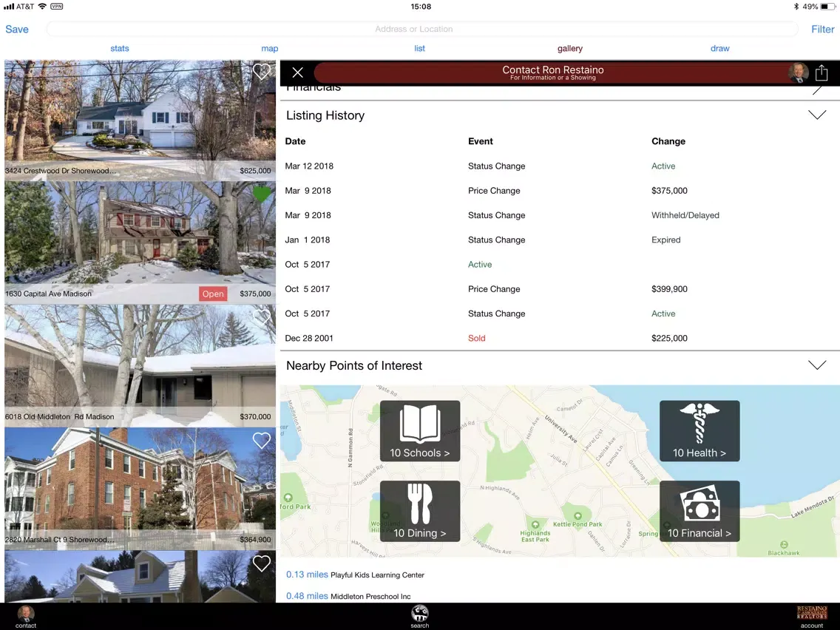Favorite the last listing with the white-roofed house

coord(262,563)
